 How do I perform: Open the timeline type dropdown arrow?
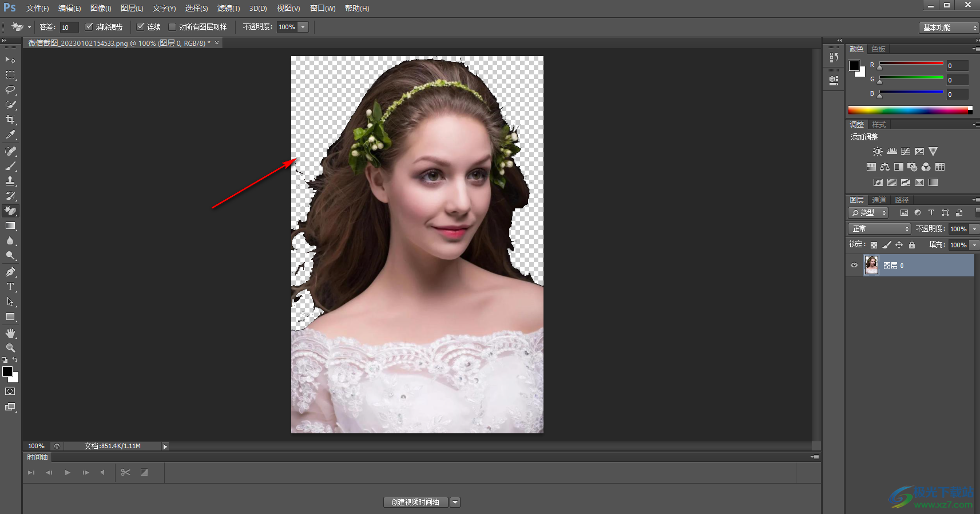point(455,503)
